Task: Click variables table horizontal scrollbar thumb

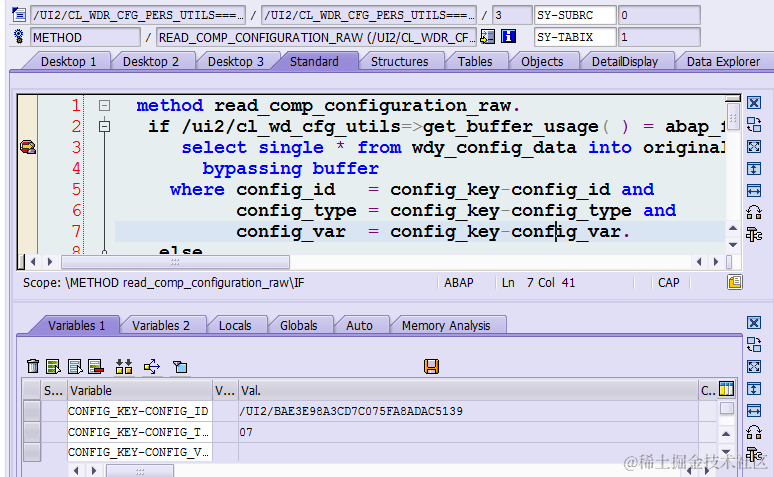Action: [x=140, y=471]
